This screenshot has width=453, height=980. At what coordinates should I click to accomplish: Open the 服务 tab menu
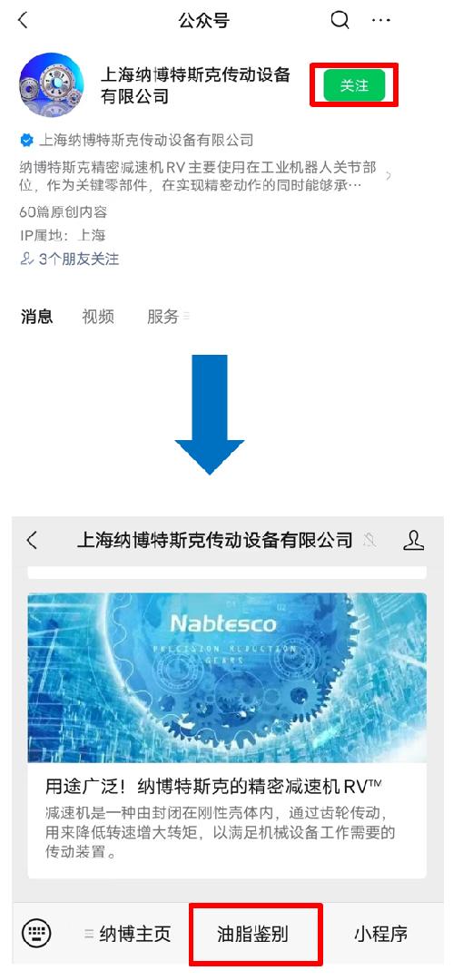coord(168,317)
